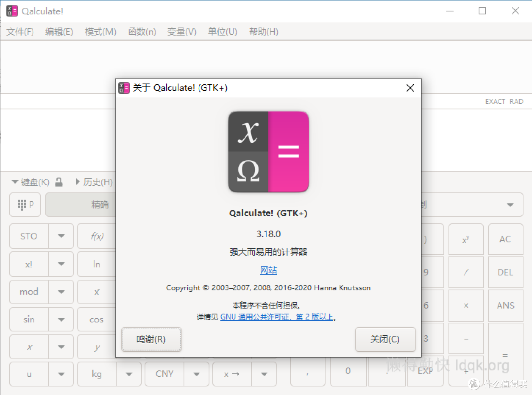Click the Qalculate logo in the About dialog

tap(268, 151)
